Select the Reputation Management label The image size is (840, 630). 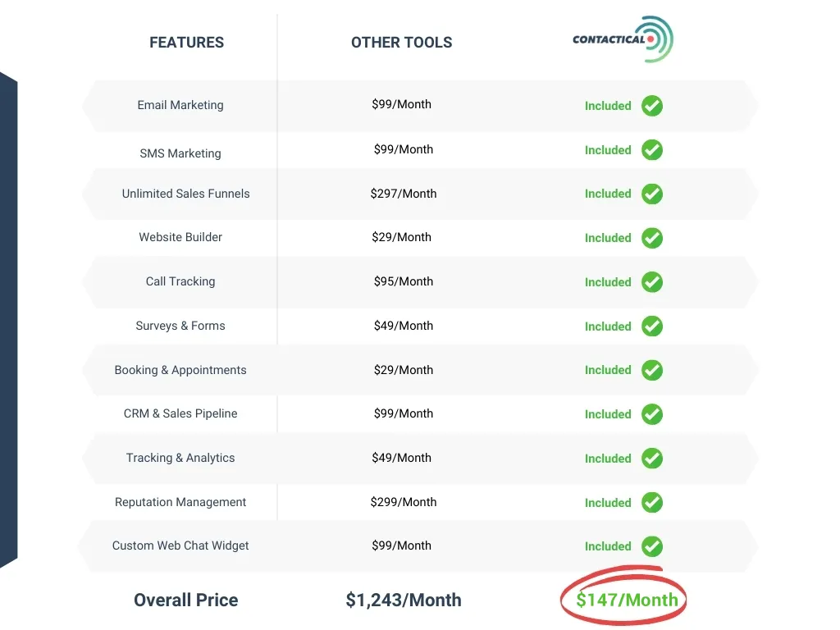[180, 502]
